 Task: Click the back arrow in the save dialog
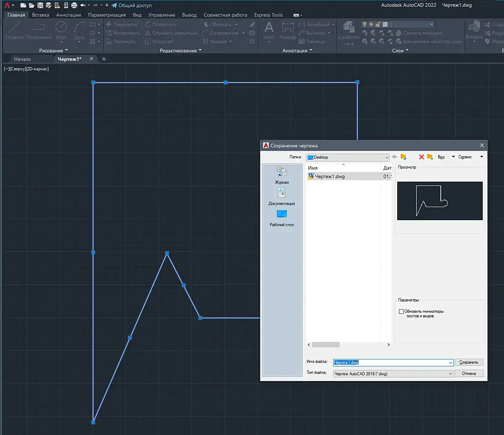click(395, 157)
